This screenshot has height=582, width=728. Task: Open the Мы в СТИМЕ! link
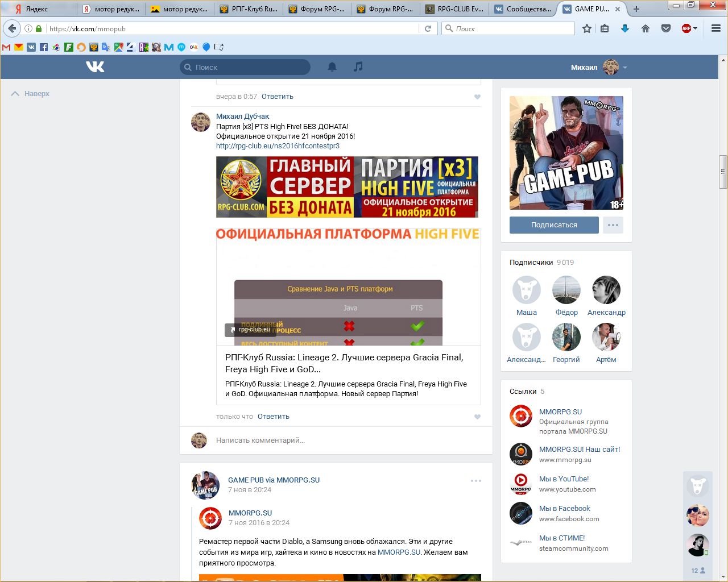[562, 538]
